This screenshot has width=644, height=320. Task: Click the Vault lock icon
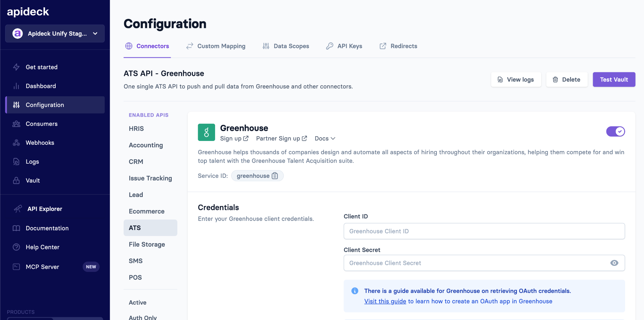[16, 180]
